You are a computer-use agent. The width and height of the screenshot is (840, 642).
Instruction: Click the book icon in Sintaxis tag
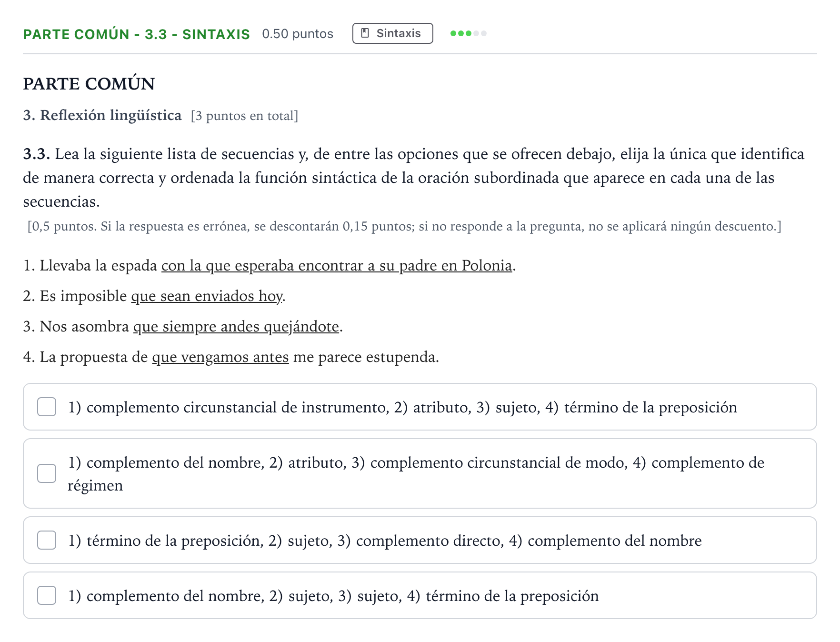point(365,33)
